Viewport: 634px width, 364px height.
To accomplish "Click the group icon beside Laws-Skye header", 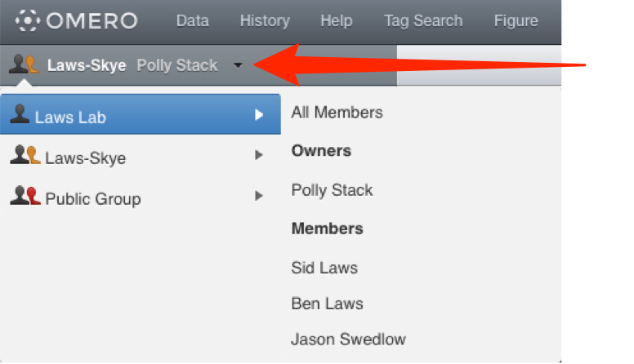I will [25, 64].
